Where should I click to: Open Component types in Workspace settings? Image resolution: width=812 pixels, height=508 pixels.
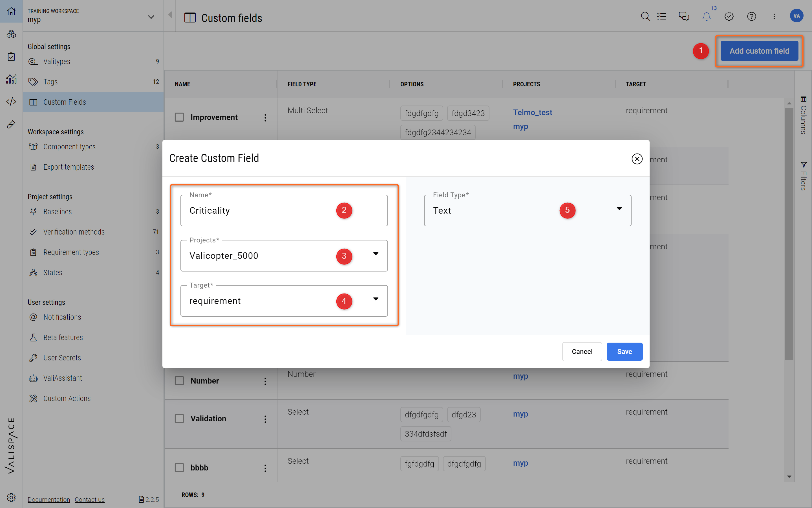pos(93,147)
